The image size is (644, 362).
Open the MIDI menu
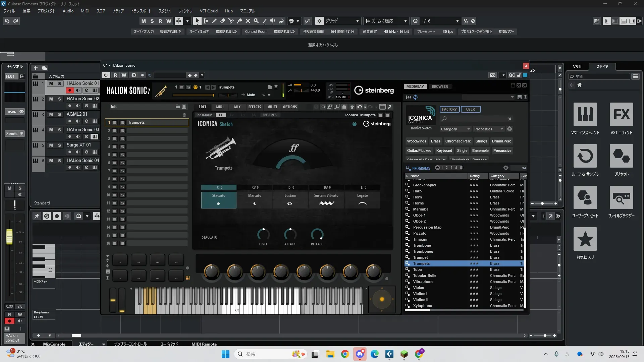(85, 11)
